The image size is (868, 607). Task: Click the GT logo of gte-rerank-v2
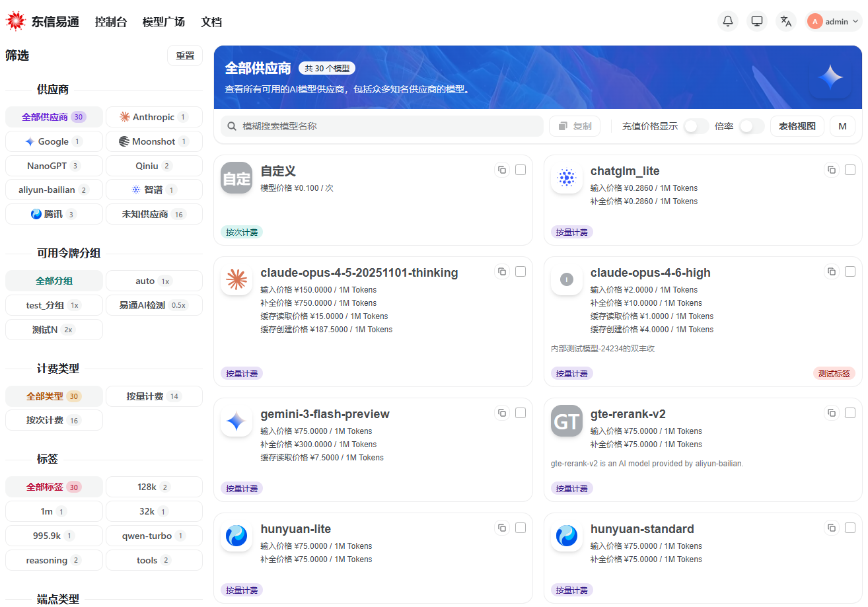coord(567,421)
